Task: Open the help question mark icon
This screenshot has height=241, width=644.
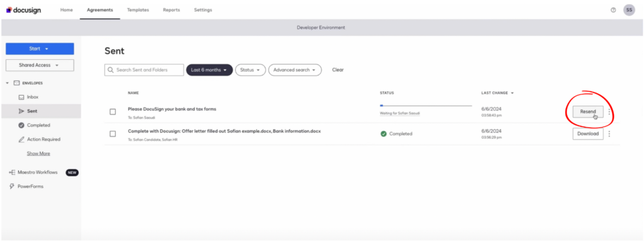Action: (613, 10)
